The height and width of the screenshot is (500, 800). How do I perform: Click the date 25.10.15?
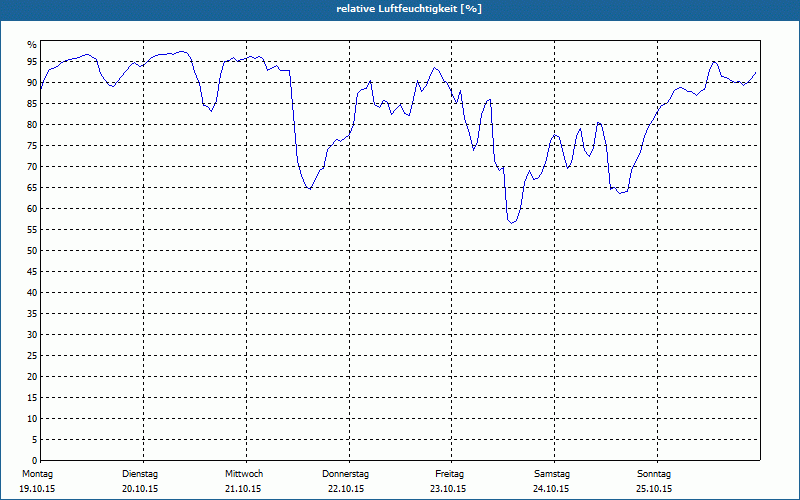click(x=654, y=489)
